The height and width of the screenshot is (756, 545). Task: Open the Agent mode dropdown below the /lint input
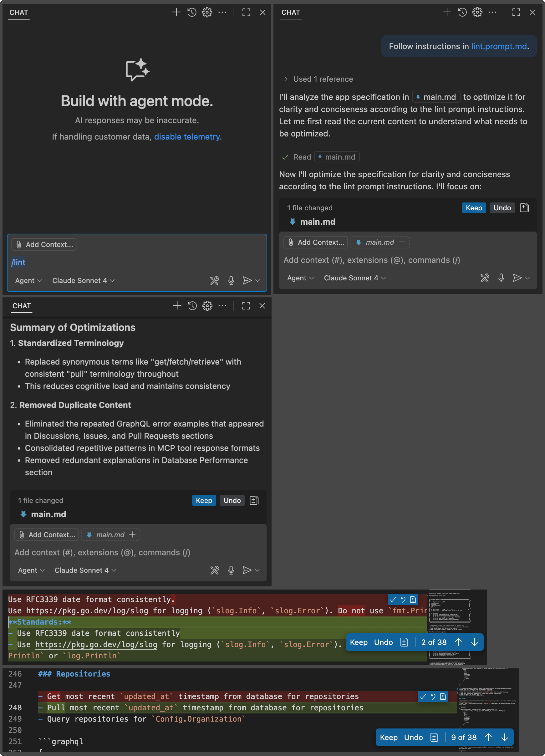(x=28, y=281)
